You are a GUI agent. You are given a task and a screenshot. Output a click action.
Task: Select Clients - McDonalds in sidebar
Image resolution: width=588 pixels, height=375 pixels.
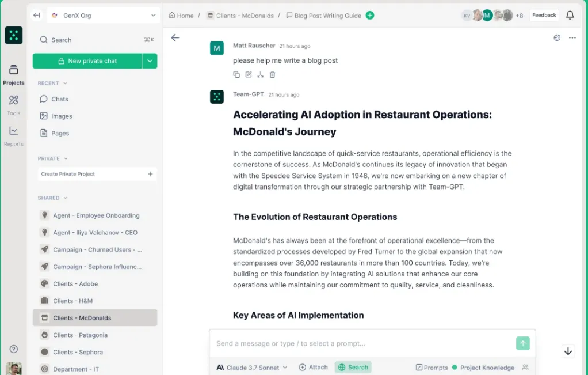(x=95, y=317)
